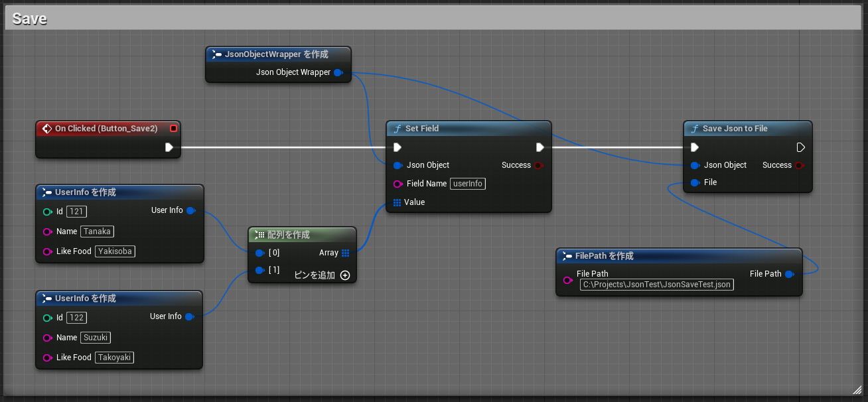
Task: Click the Success pin on Save Json to File
Action: pyautogui.click(x=800, y=165)
